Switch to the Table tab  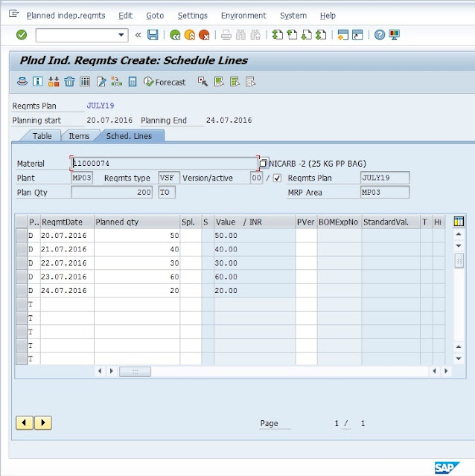point(42,136)
